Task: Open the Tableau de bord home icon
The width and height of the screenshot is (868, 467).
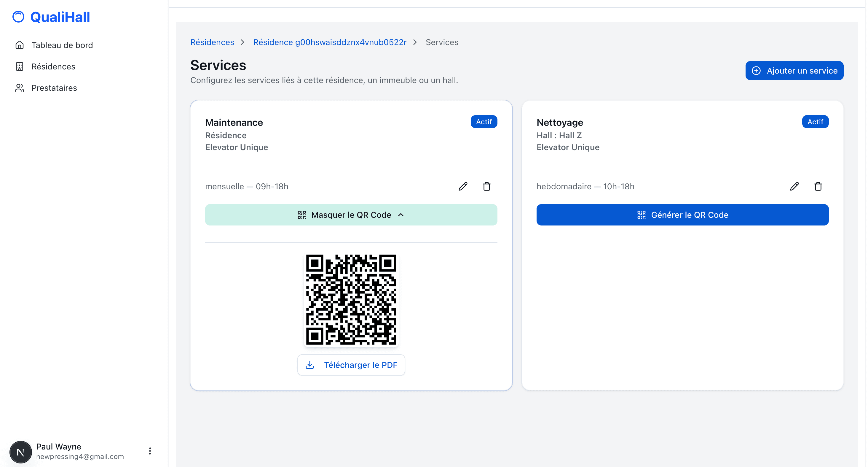Action: [20, 45]
